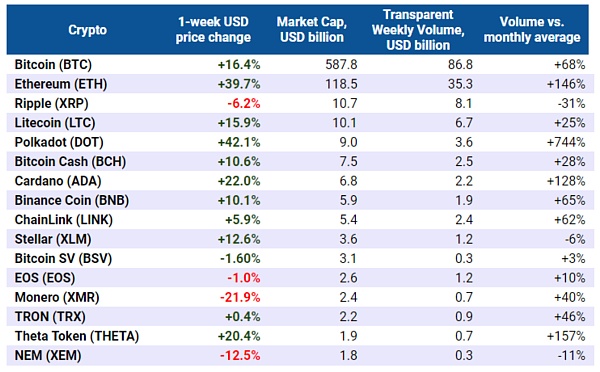Click the Cardano (ADA) row name
600x372 pixels.
click(x=58, y=181)
